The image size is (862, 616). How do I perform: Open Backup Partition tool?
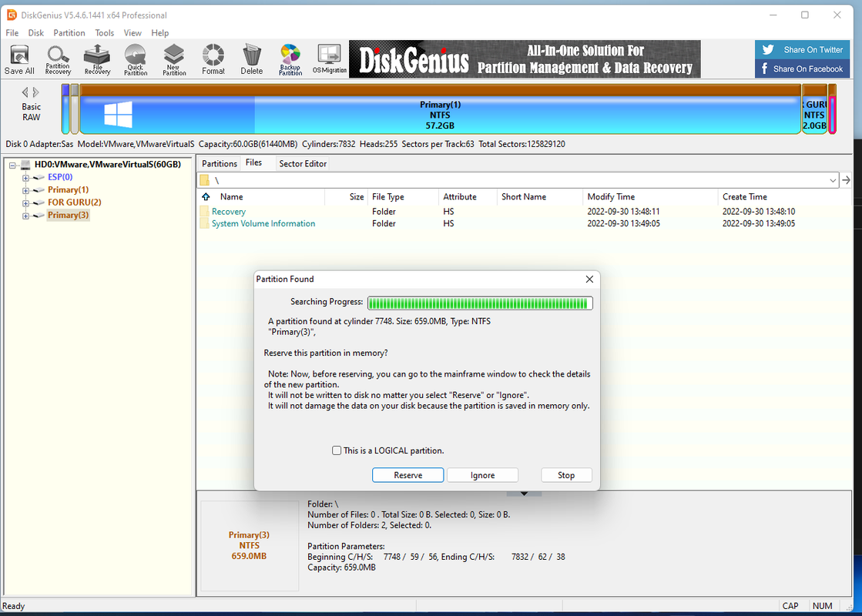[x=290, y=59]
